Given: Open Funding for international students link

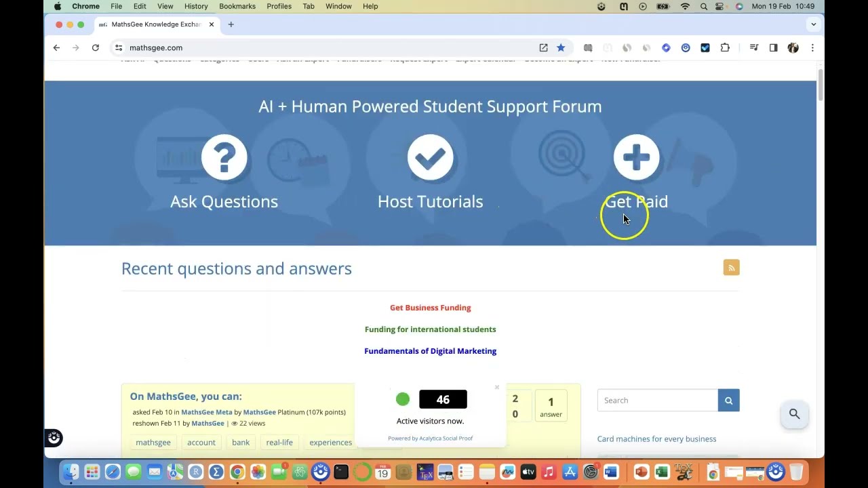Looking at the screenshot, I should point(430,329).
